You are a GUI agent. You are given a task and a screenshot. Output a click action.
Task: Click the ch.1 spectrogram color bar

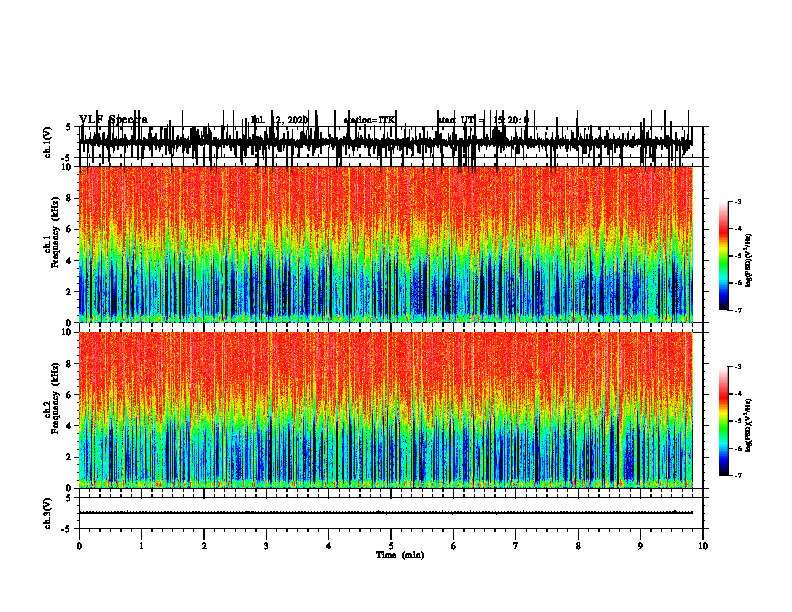tap(724, 256)
